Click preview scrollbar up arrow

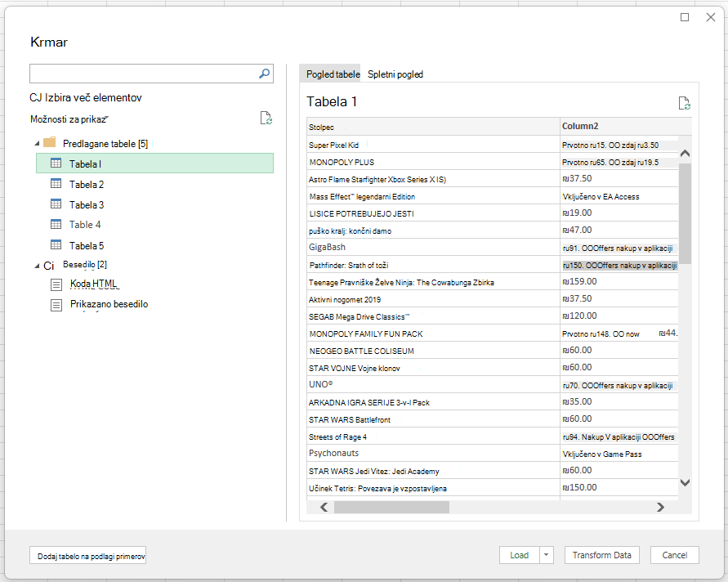[685, 154]
